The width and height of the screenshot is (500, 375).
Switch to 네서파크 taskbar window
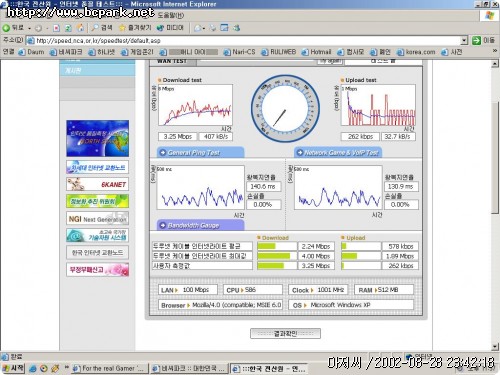tap(189, 369)
